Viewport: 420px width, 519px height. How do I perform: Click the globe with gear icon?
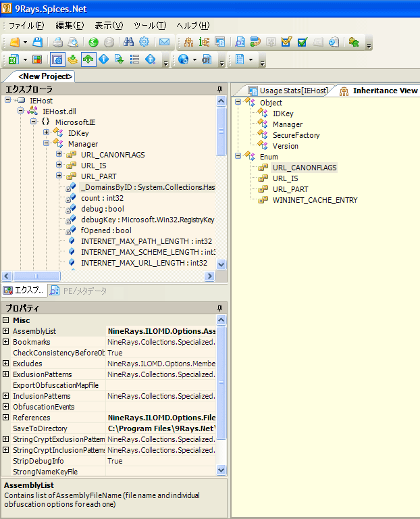pos(183,59)
